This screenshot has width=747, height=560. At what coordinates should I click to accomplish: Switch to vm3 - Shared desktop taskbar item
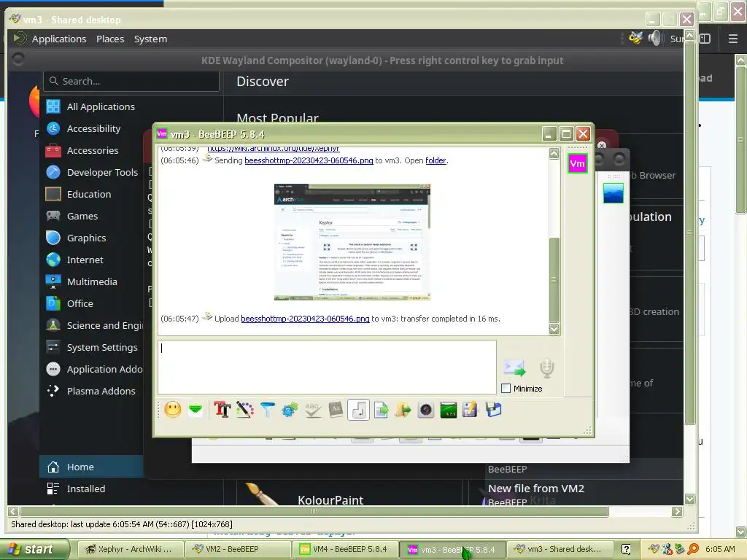pyautogui.click(x=558, y=549)
